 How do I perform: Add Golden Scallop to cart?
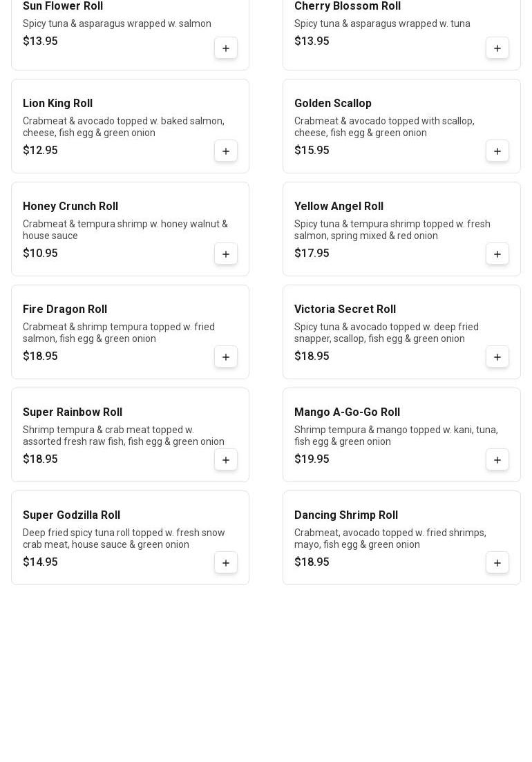click(497, 151)
